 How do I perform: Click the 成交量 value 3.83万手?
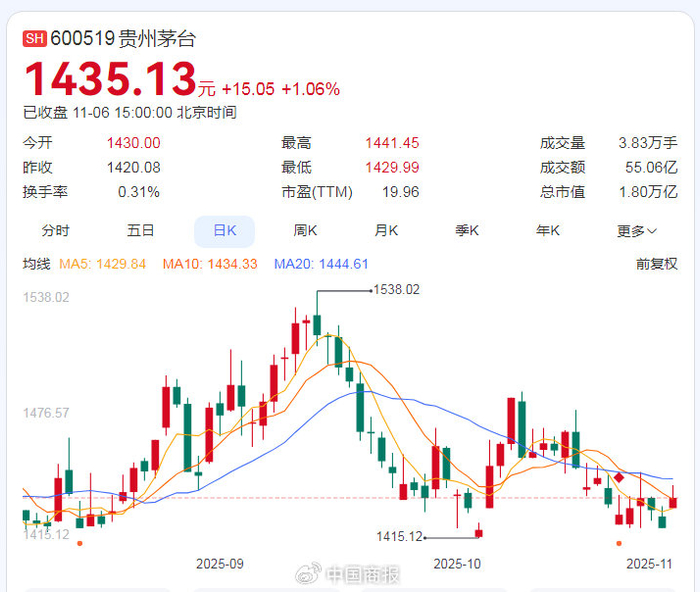point(648,143)
